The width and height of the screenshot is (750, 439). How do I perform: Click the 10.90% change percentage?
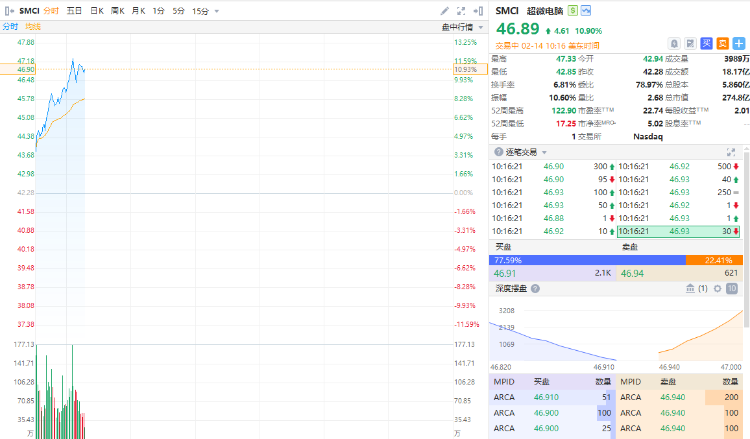588,31
